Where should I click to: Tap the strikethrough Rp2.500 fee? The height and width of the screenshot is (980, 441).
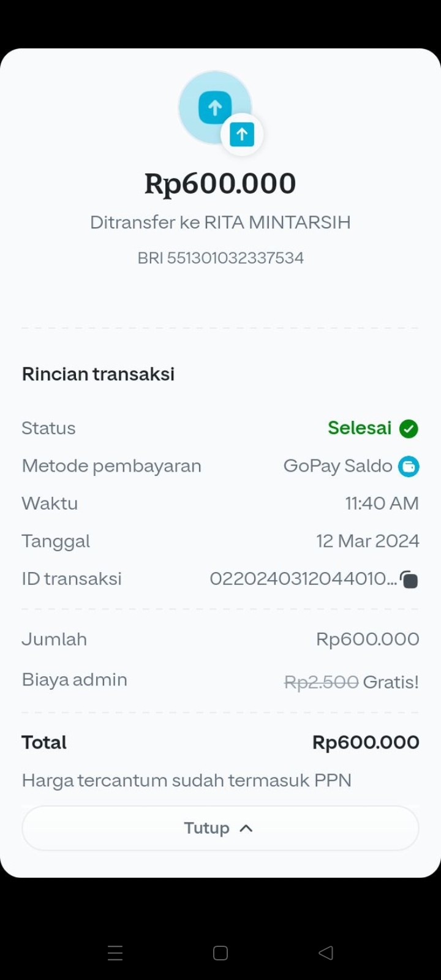click(x=322, y=682)
